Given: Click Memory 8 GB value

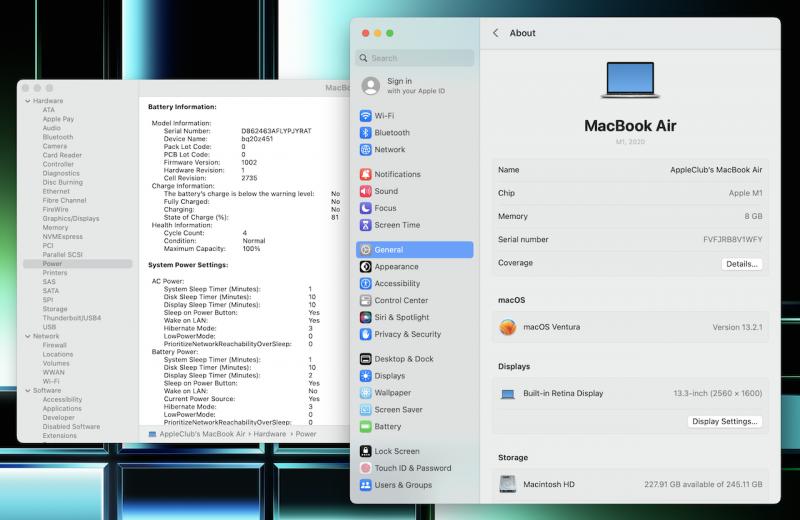Looking at the screenshot, I should pyautogui.click(x=753, y=216).
